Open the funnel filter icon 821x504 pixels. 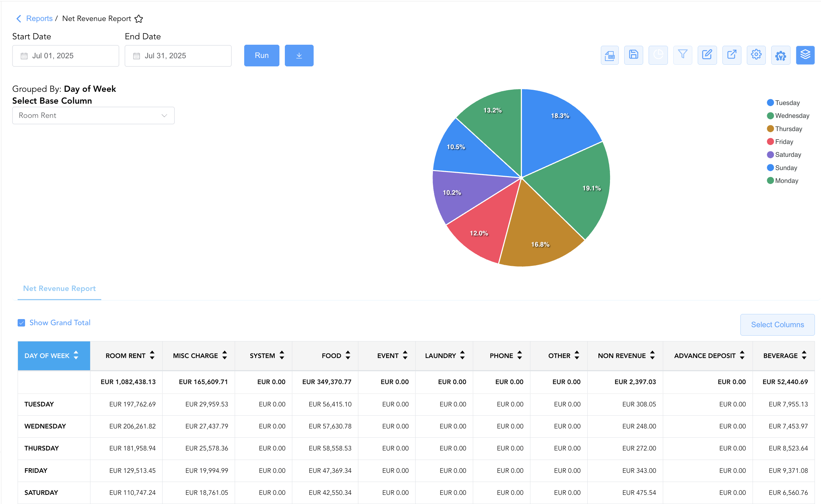[682, 55]
